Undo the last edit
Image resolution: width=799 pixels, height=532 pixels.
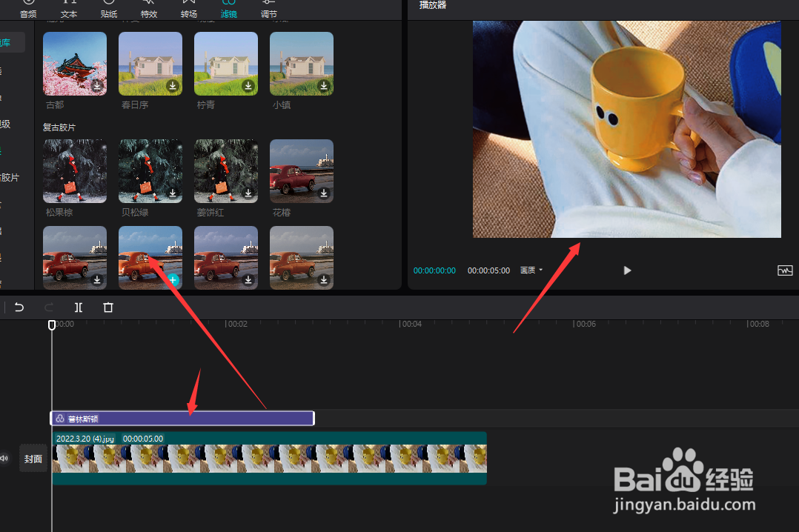pos(19,307)
